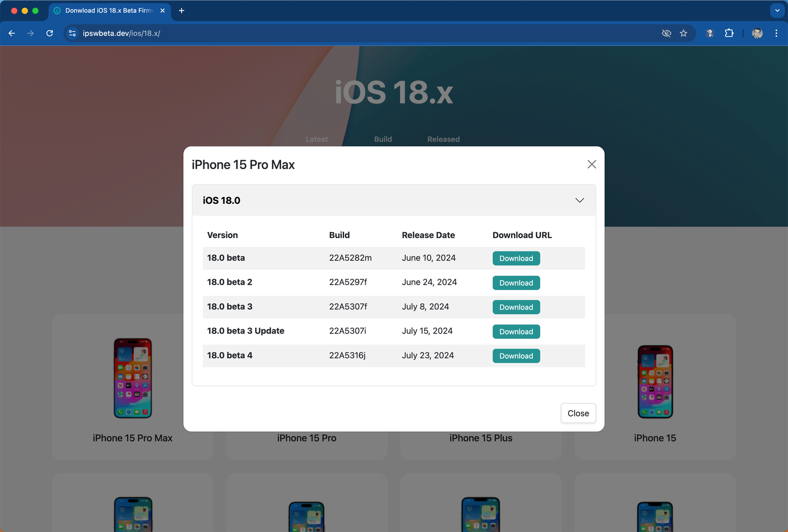Open the tracking protection eye icon
The image size is (788, 532).
(x=667, y=33)
